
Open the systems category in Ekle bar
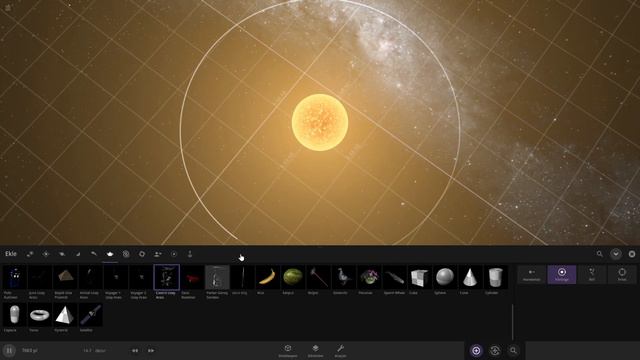pos(30,254)
